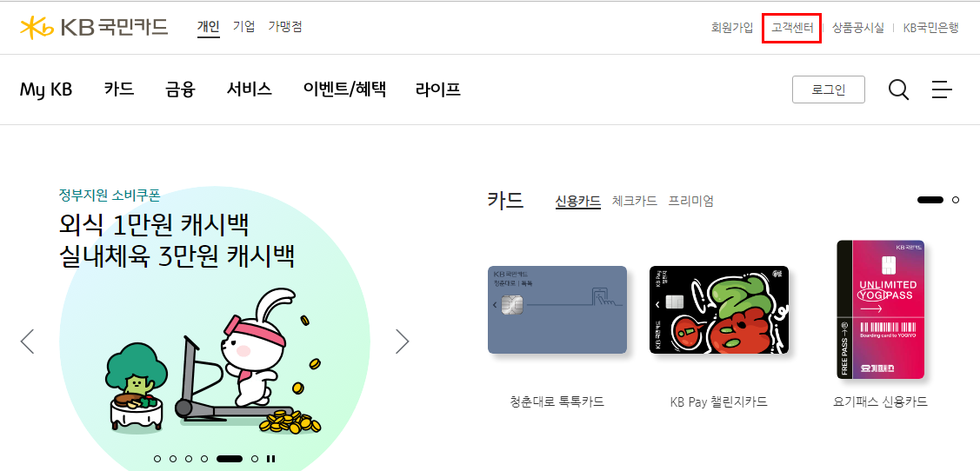980x471 pixels.
Task: Click the KB국민카드 logo
Action: (x=95, y=27)
